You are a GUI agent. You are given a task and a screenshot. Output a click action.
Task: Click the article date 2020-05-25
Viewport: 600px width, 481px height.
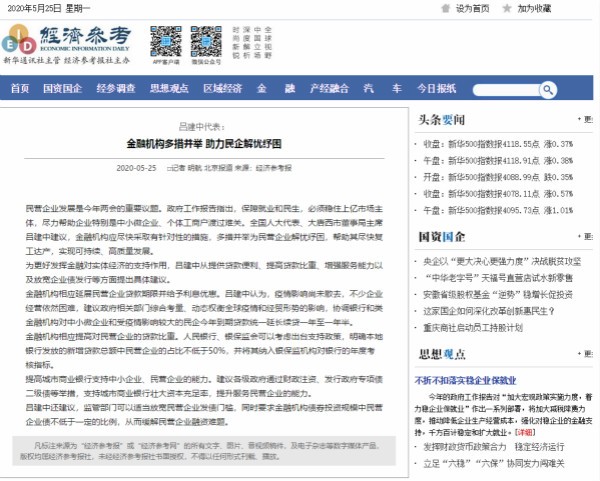click(x=136, y=168)
